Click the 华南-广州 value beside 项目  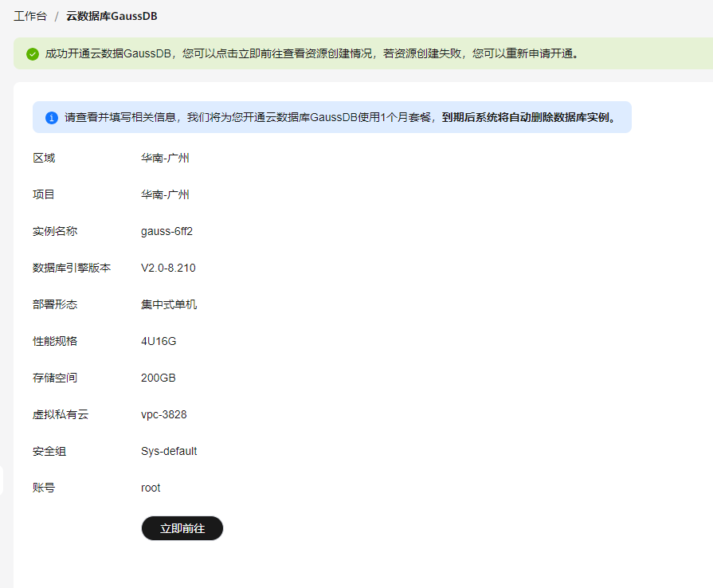pos(165,194)
